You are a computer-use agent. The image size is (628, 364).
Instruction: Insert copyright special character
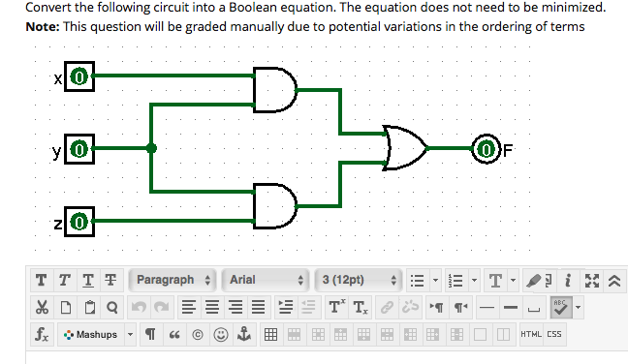pos(198,334)
